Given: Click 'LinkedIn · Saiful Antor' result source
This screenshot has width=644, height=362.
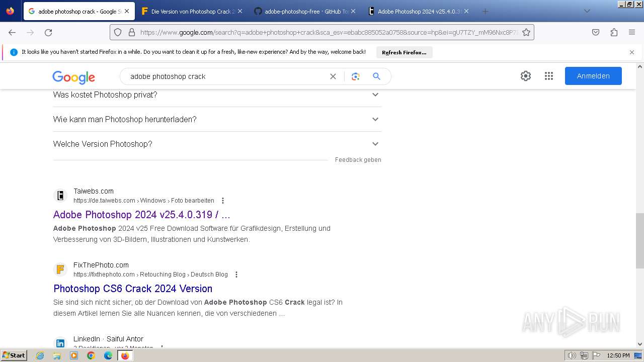Looking at the screenshot, I should [108, 339].
